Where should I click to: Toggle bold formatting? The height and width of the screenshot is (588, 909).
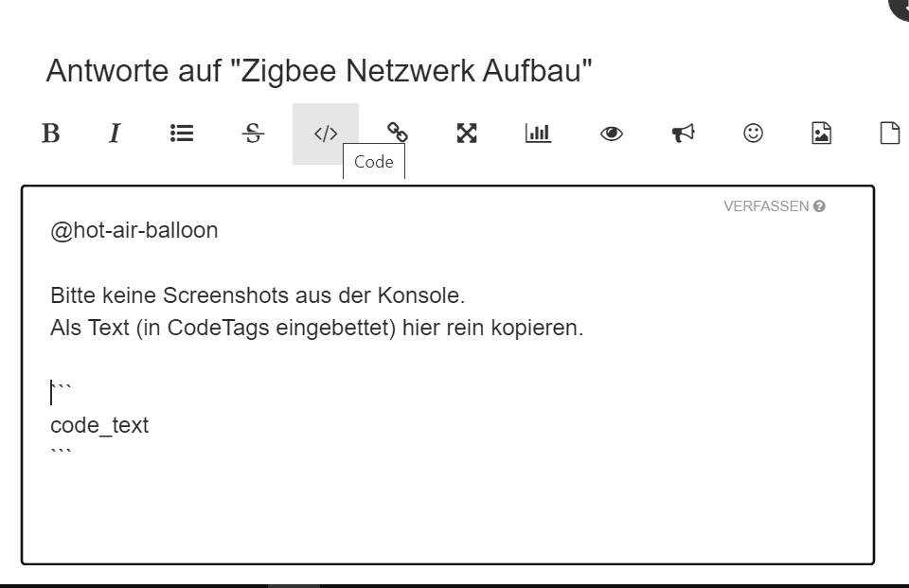pos(51,134)
